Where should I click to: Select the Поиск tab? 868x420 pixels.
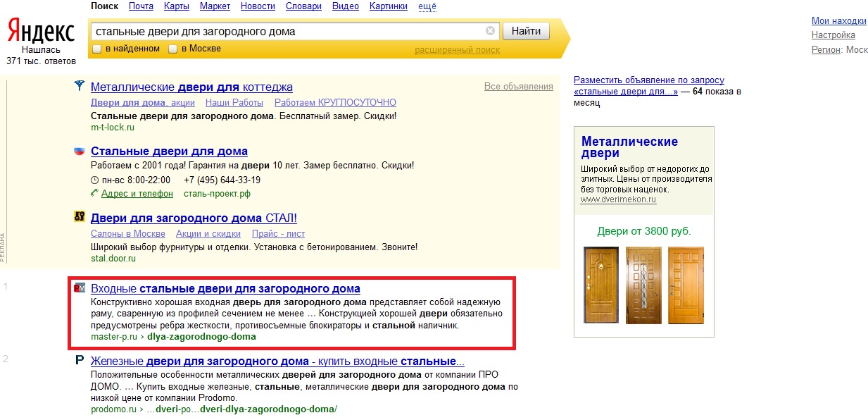click(x=105, y=6)
